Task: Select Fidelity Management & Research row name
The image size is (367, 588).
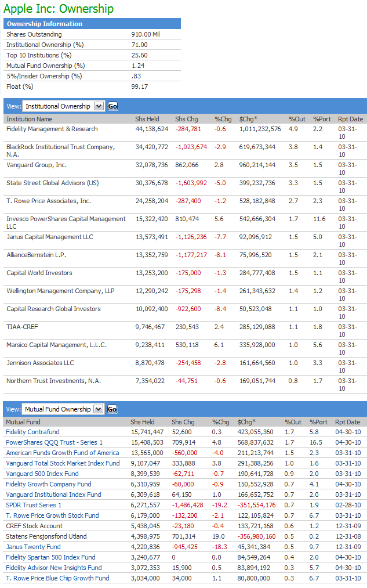Action: tap(52, 129)
